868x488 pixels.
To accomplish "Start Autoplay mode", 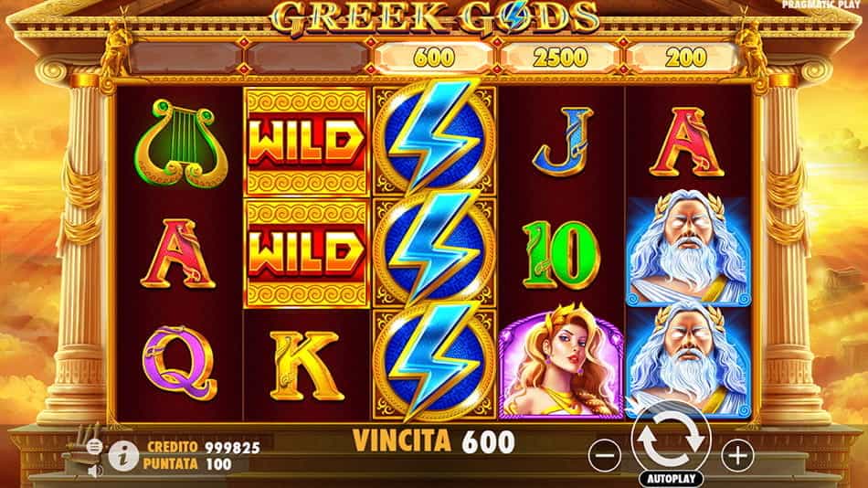I will pyautogui.click(x=671, y=479).
